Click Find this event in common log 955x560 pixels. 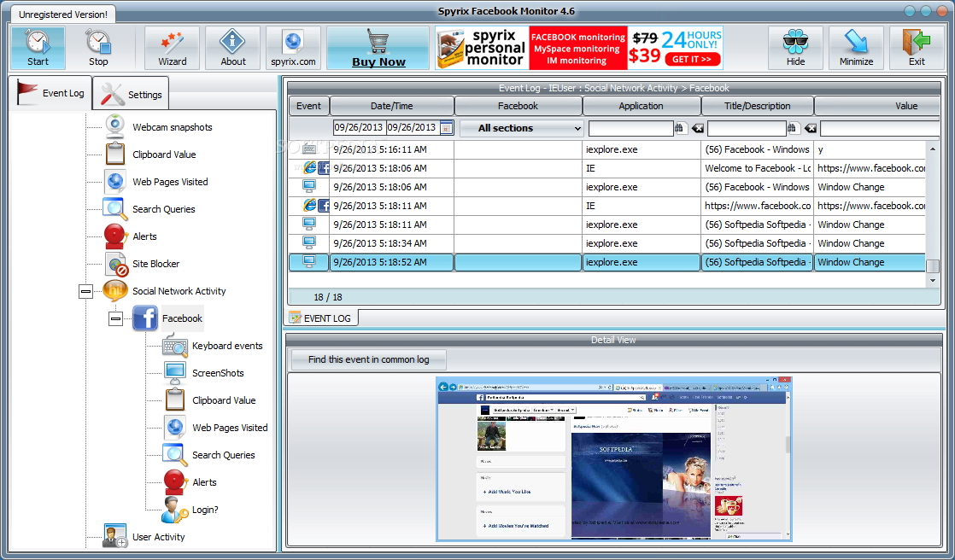pyautogui.click(x=368, y=359)
